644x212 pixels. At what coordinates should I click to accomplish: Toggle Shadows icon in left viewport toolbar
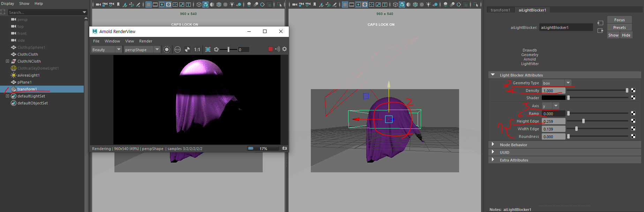click(x=239, y=5)
